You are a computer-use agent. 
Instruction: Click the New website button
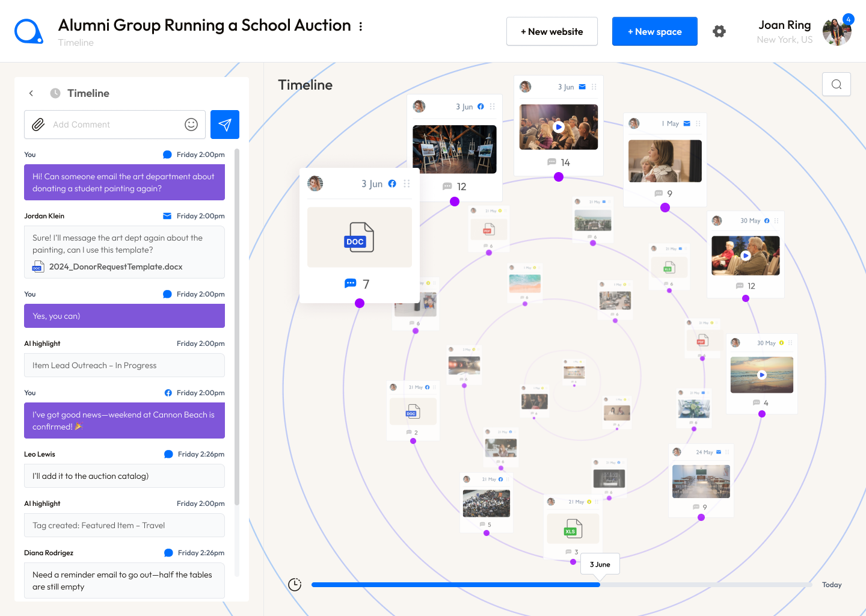pos(552,31)
